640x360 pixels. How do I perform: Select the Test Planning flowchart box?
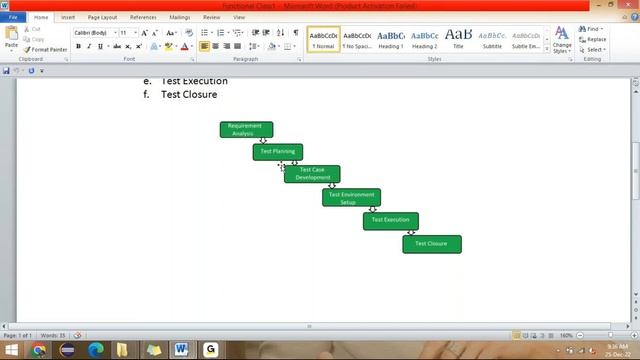tap(278, 152)
